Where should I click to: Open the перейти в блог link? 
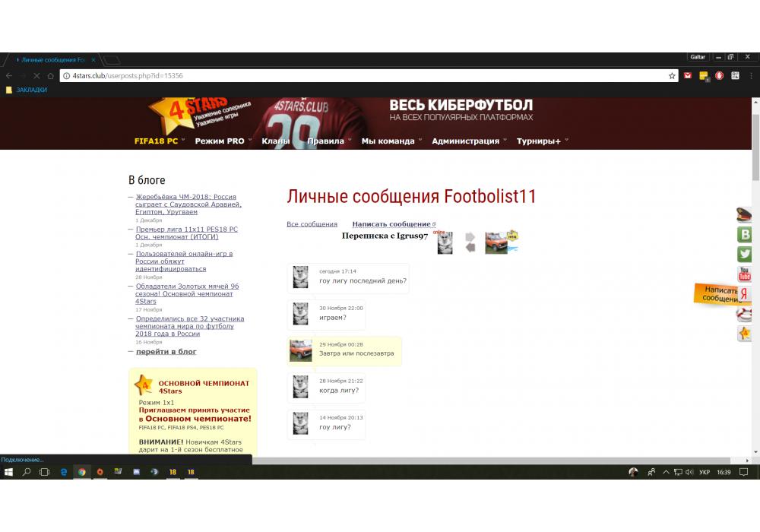tap(166, 352)
